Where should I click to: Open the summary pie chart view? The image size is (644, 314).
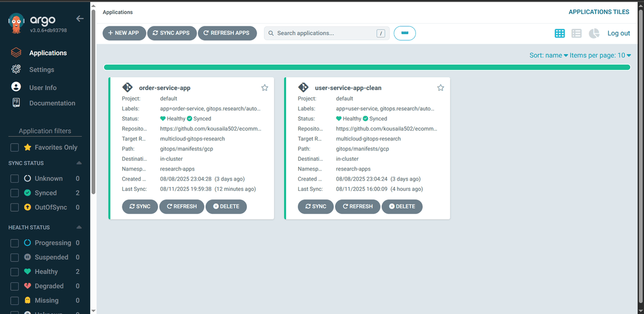594,33
